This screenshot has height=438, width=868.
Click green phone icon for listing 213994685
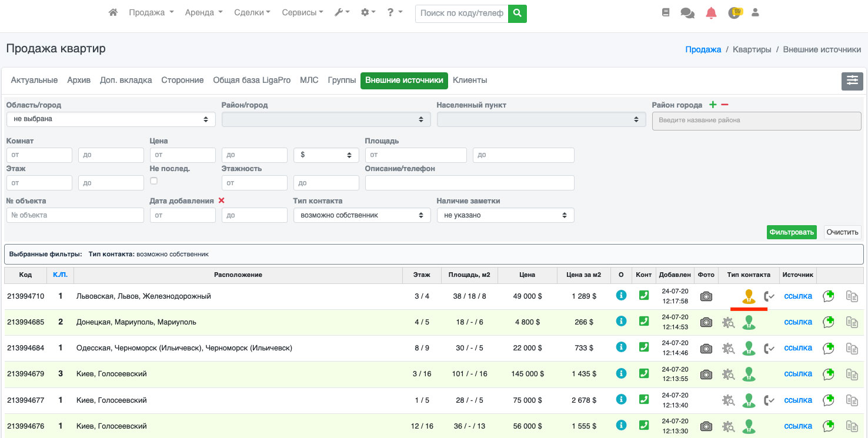[644, 321]
